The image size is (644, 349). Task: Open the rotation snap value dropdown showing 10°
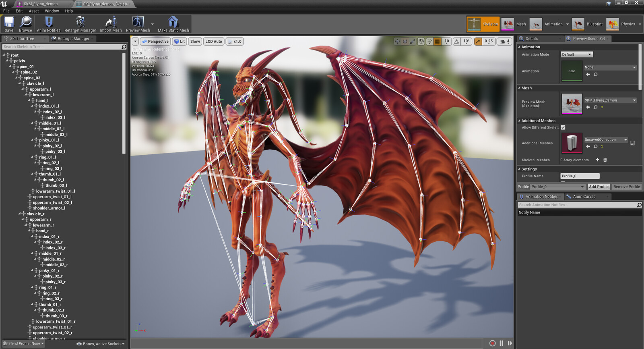tap(466, 41)
